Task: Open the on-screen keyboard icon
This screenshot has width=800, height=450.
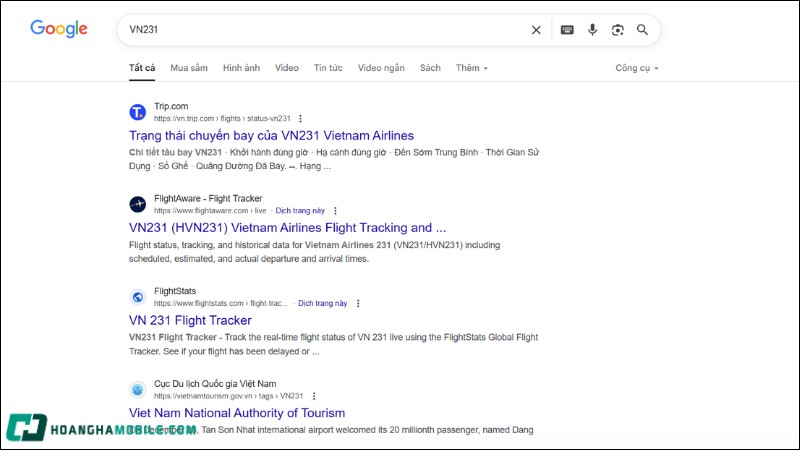Action: pos(567,30)
